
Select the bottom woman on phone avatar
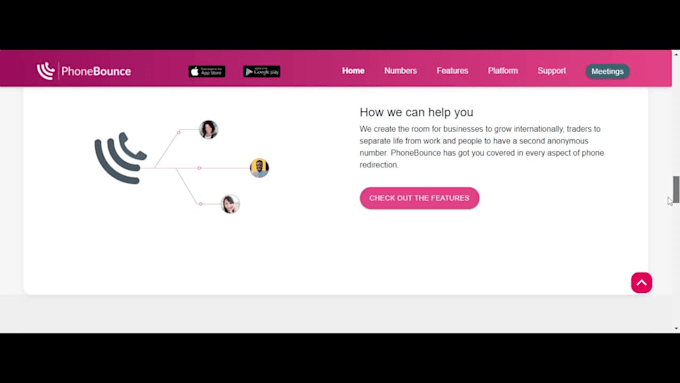pyautogui.click(x=230, y=204)
